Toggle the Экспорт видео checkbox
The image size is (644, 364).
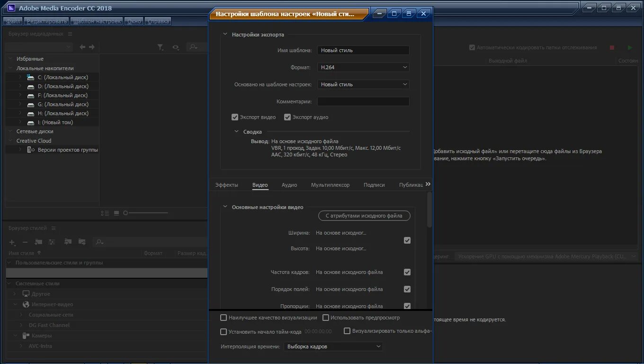click(x=235, y=117)
